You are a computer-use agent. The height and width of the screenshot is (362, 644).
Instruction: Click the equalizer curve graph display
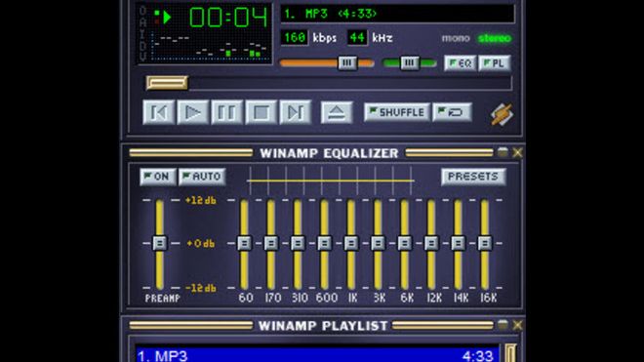[330, 181]
